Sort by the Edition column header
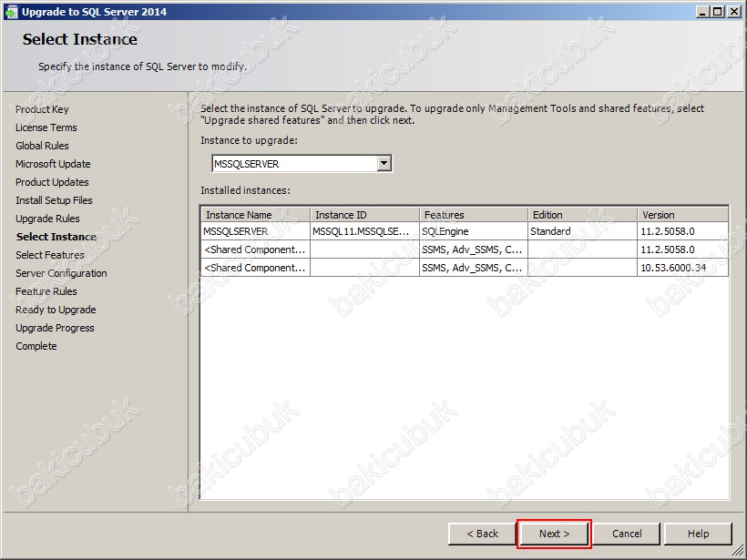Image resolution: width=747 pixels, height=560 pixels. (583, 215)
